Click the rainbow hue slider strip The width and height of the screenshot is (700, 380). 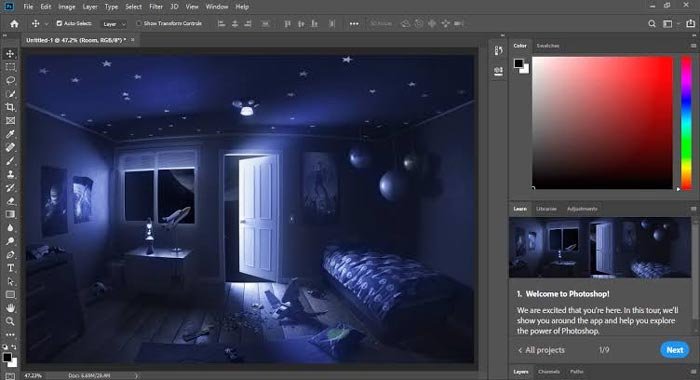pyautogui.click(x=686, y=123)
